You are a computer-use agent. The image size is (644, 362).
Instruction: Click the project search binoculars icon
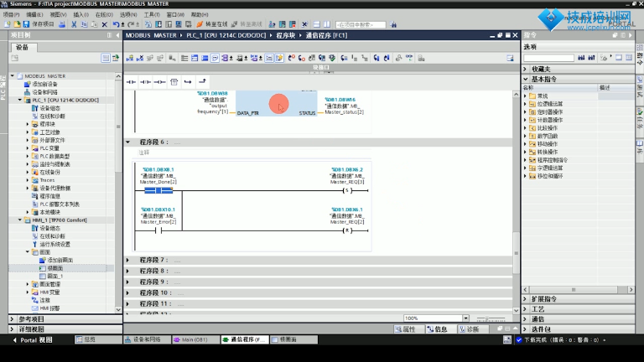[393, 24]
